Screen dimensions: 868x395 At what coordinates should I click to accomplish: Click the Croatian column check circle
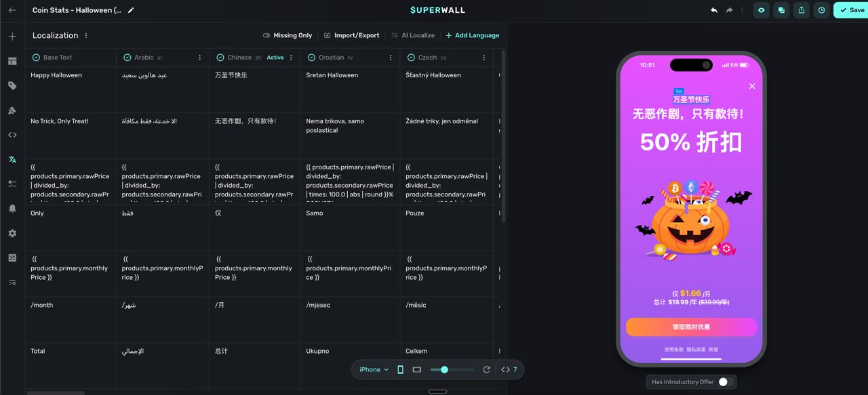[311, 58]
